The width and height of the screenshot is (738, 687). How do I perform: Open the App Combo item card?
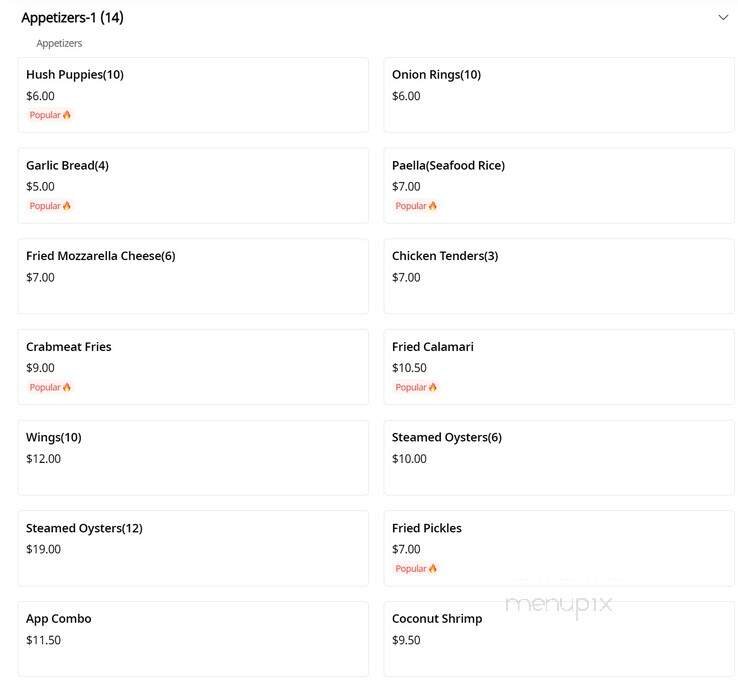pyautogui.click(x=193, y=638)
